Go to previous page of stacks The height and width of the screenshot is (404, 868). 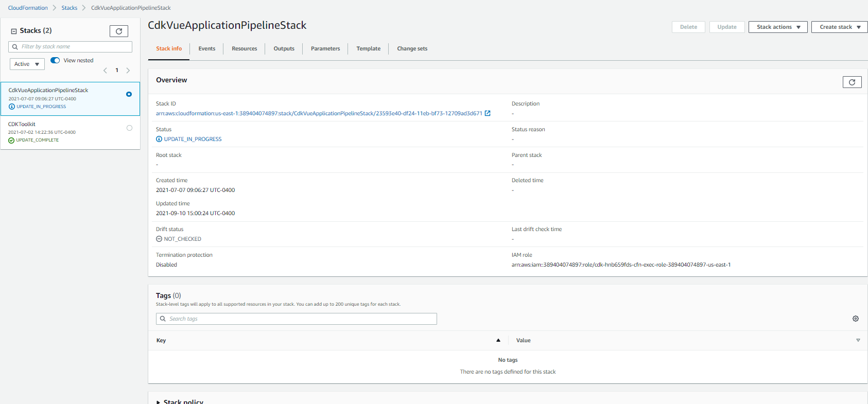pos(105,71)
